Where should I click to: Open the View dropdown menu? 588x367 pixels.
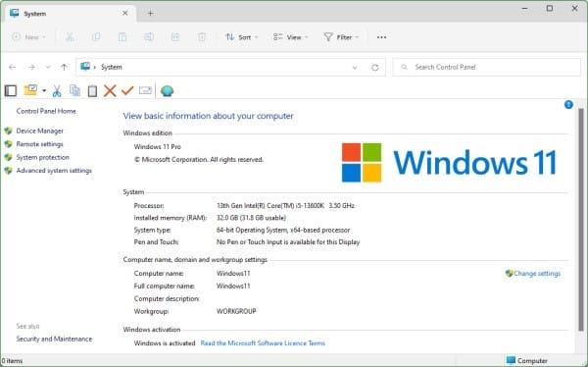[291, 37]
